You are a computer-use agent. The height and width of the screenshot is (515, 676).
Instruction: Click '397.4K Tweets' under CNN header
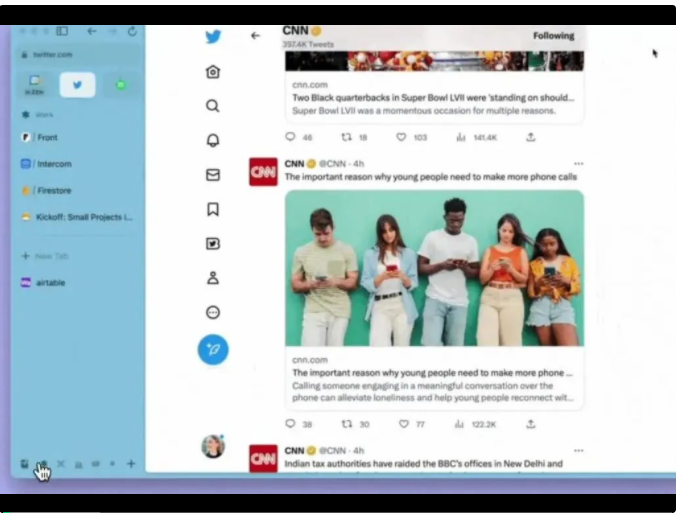pos(308,44)
